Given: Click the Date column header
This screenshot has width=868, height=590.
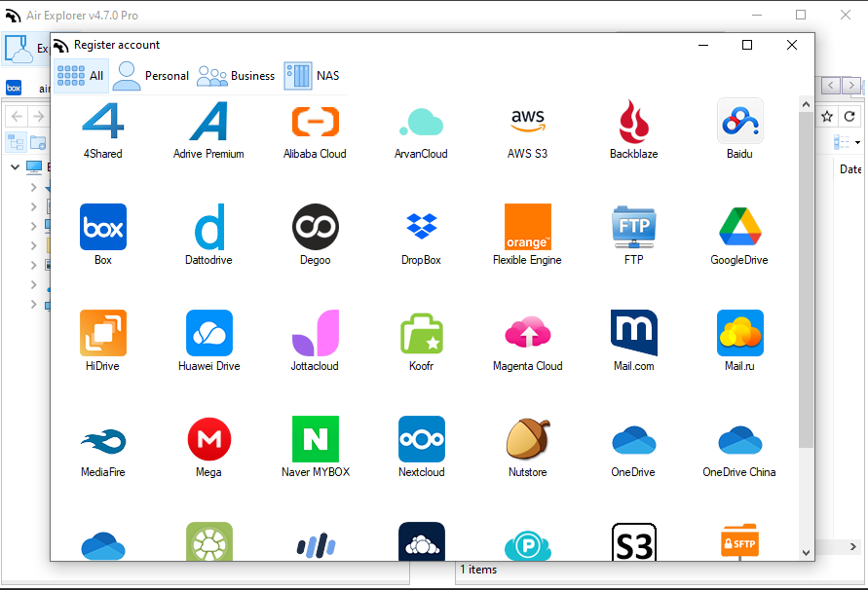Looking at the screenshot, I should pyautogui.click(x=849, y=169).
